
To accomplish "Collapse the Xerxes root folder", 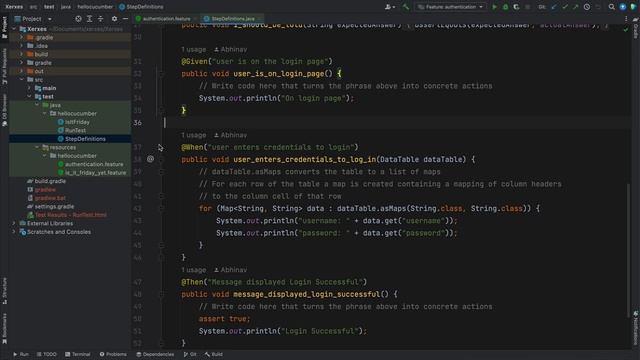I will [14, 29].
